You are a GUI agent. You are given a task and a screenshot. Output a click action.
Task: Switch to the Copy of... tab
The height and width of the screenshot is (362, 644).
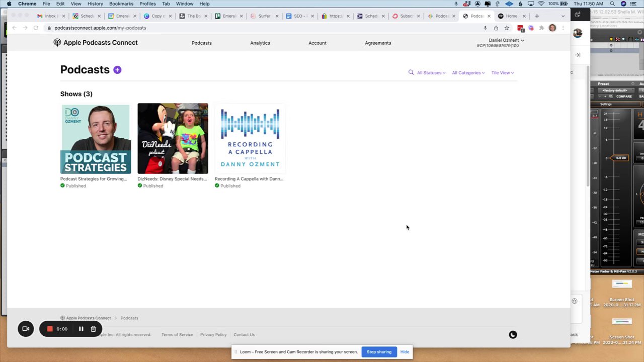coord(157,16)
